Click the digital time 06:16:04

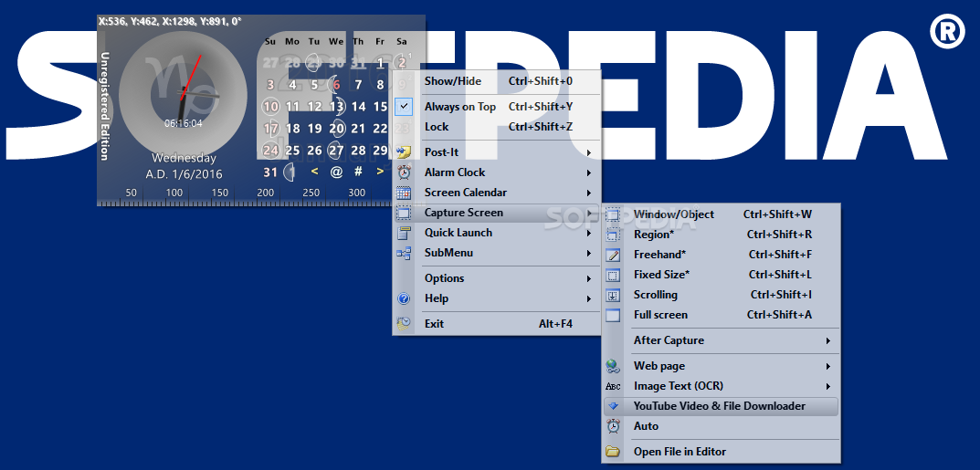[184, 123]
